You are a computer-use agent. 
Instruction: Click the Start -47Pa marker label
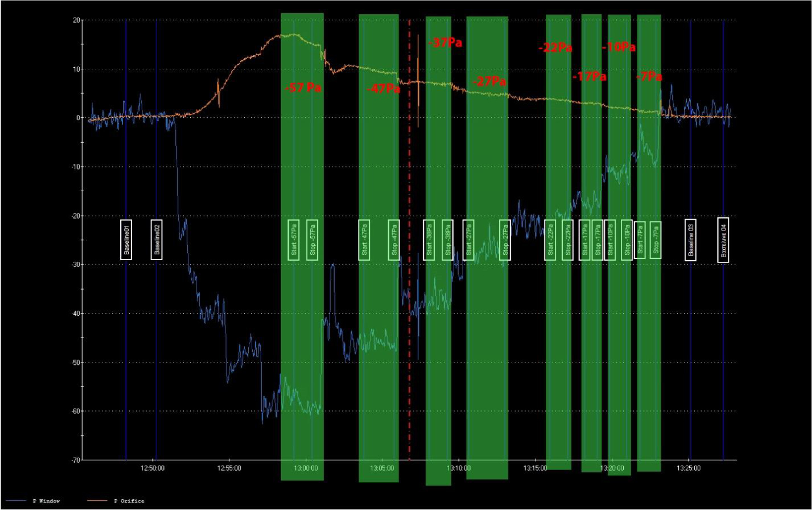click(364, 240)
